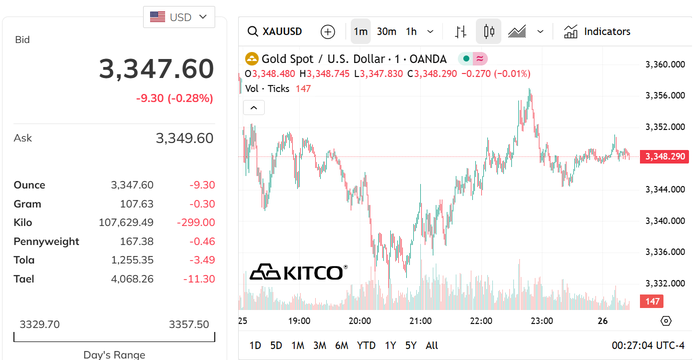Expand more chart styles chevron
Screen dimensions: 700x360
coord(540,31)
